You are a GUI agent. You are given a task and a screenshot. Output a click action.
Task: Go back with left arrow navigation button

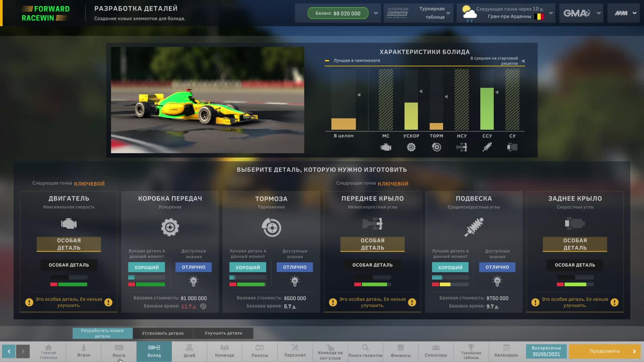tap(9, 351)
